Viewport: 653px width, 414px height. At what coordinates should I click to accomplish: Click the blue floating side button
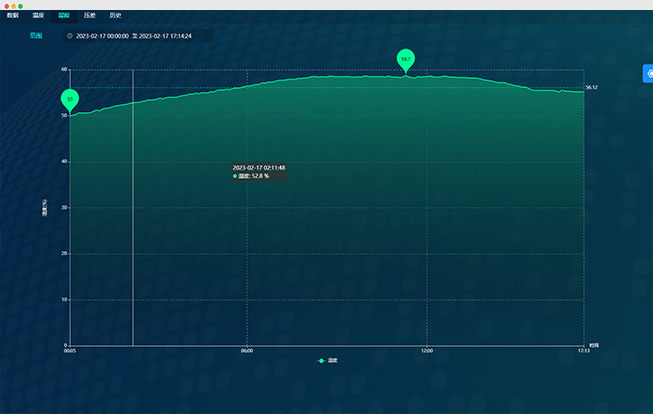click(x=647, y=73)
